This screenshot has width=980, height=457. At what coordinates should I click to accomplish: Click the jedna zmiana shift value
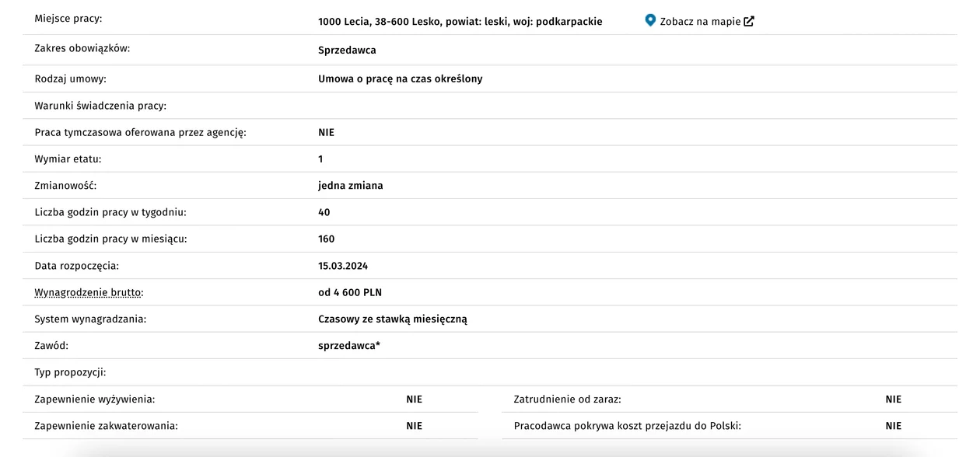click(x=351, y=186)
